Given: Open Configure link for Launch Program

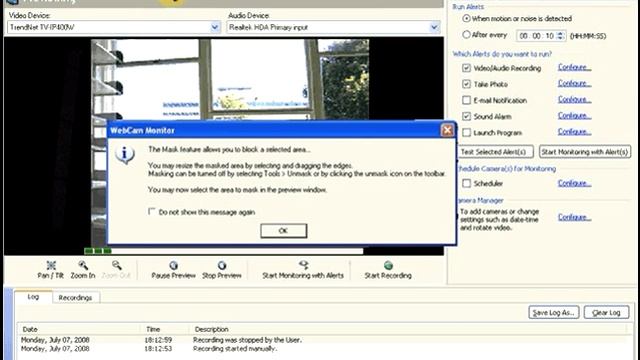Looking at the screenshot, I should tap(574, 132).
